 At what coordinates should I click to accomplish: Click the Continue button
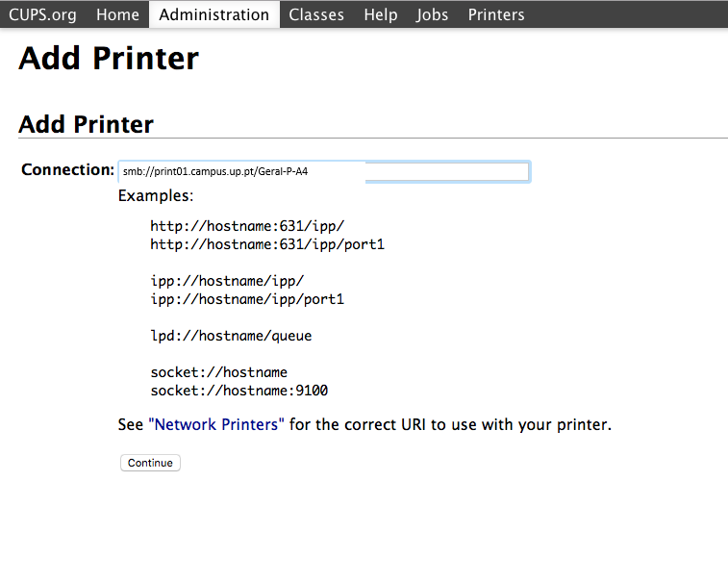150,463
